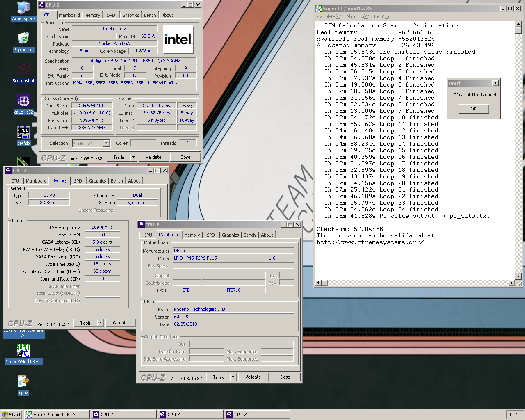Open SPD tab in top CPU-Z window
Image resolution: width=525 pixels, height=420 pixels.
(x=111, y=15)
